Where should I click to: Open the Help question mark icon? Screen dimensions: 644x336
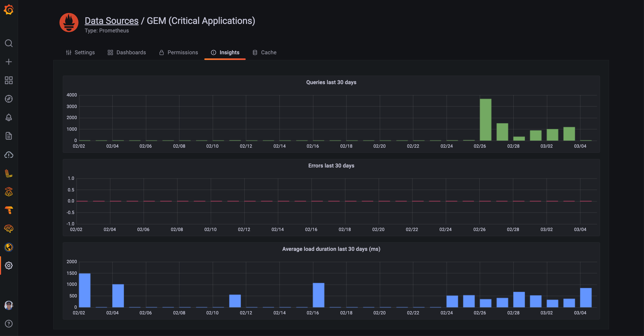click(9, 324)
